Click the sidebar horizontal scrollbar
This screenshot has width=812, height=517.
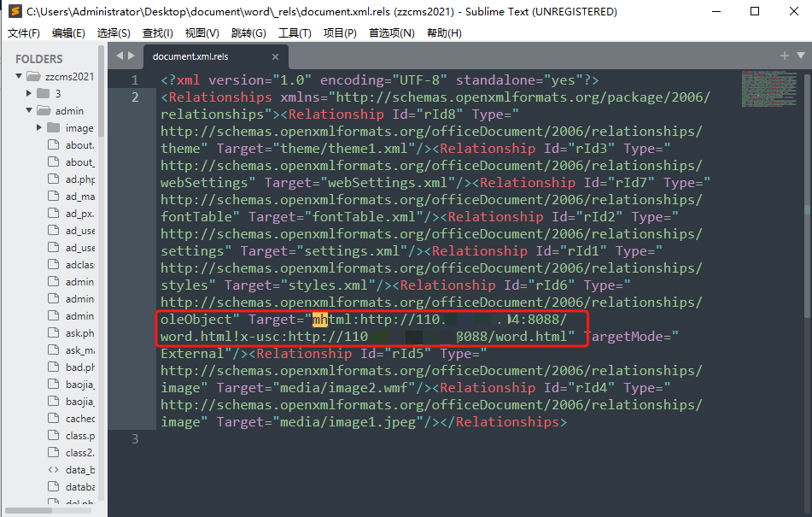click(28, 510)
